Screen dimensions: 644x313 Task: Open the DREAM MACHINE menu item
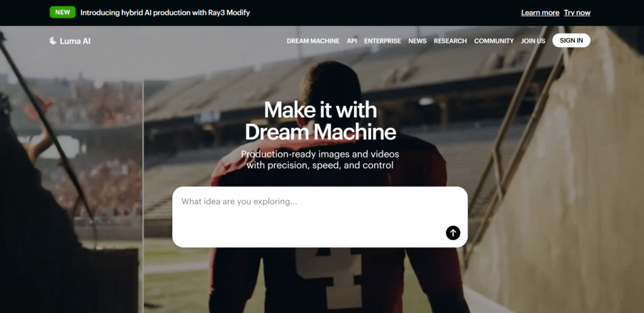(313, 41)
